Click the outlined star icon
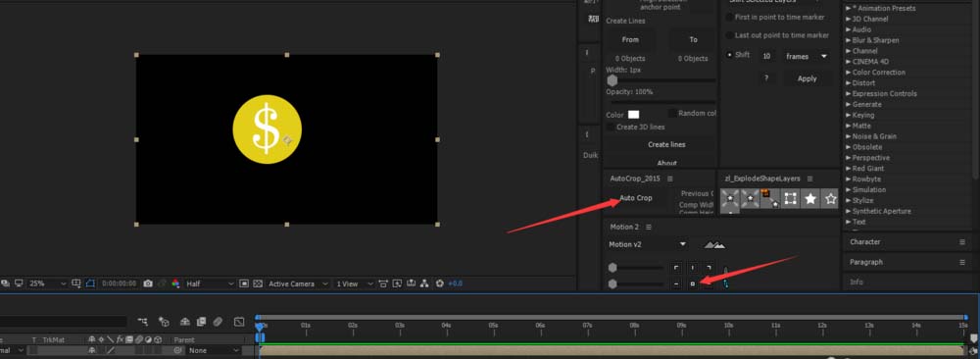The width and height of the screenshot is (980, 359). (x=830, y=199)
